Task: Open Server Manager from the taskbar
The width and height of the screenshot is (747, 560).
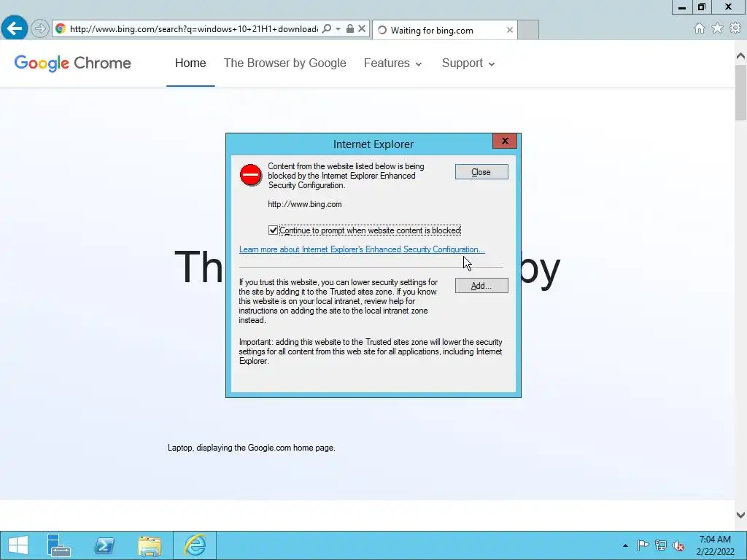Action: [59, 545]
